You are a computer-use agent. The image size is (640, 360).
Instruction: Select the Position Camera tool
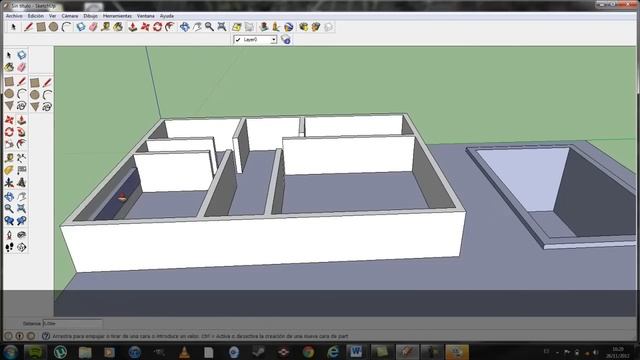(x=9, y=235)
